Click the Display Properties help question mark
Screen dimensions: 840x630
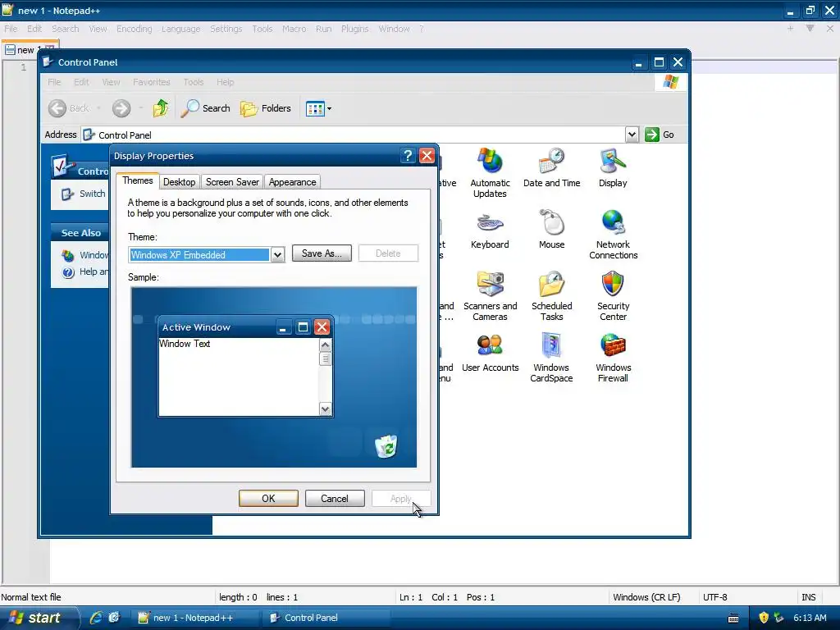click(409, 156)
